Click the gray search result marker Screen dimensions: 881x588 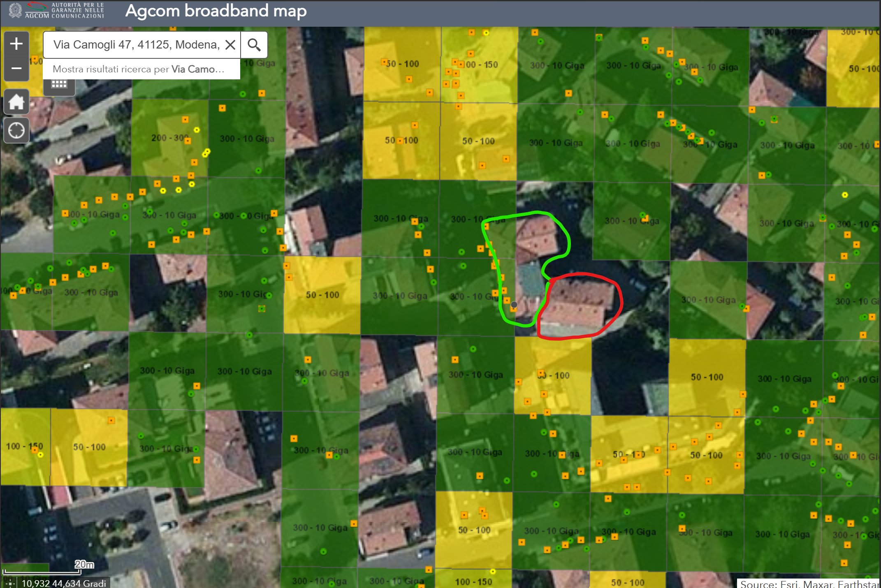pos(514,305)
